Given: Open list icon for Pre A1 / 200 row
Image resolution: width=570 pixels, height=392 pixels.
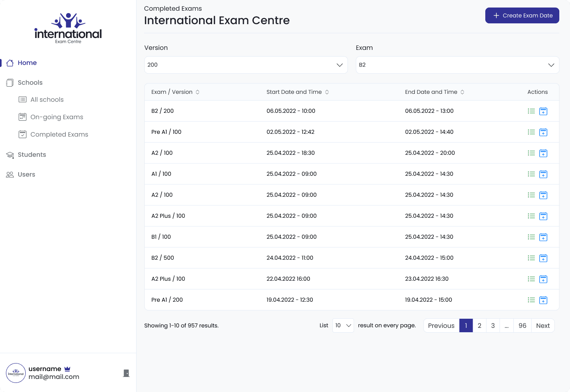Looking at the screenshot, I should coord(531,300).
